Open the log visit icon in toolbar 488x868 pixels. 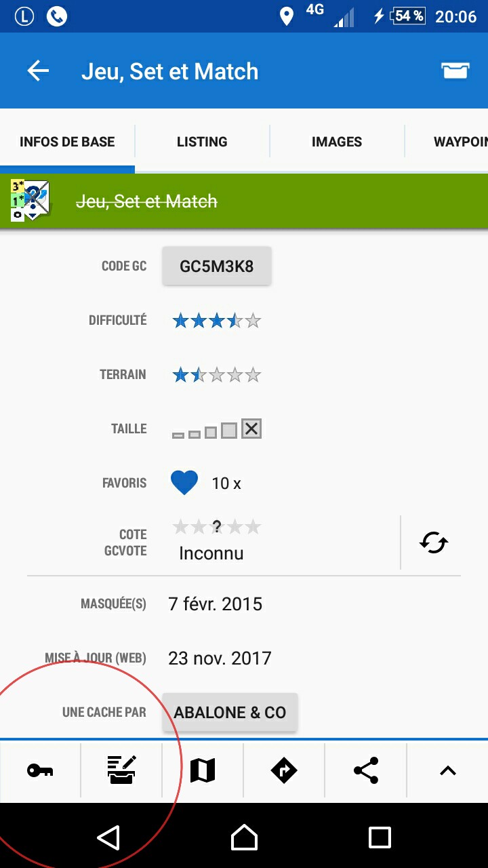pos(121,770)
